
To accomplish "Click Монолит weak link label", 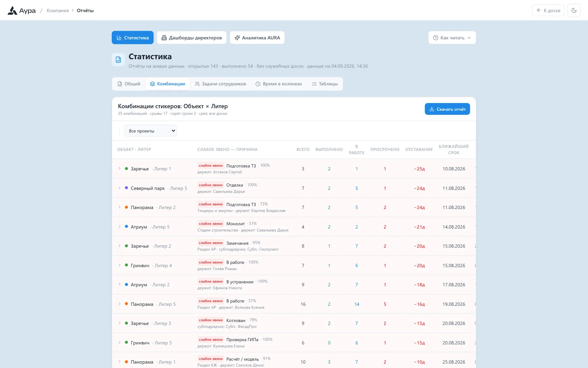I will (x=236, y=224).
